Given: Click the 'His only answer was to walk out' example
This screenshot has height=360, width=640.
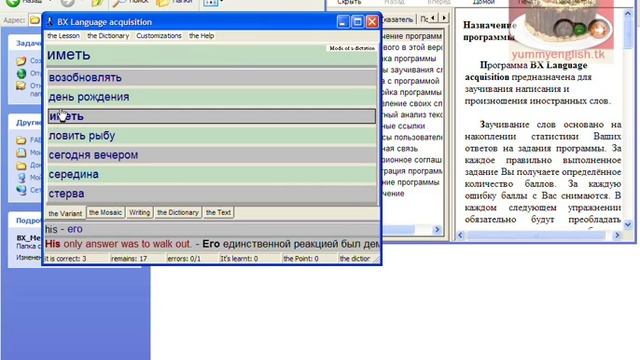Looking at the screenshot, I should pos(118,244).
